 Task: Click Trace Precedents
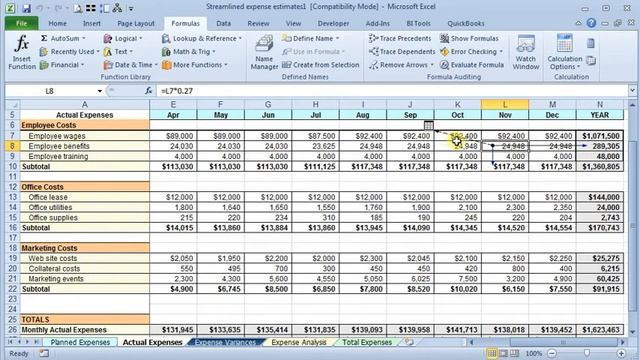click(400, 38)
